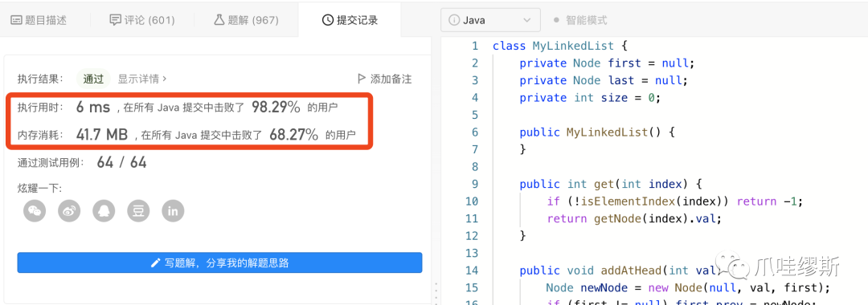
Task: Open the 评论 (601) tab
Action: [142, 20]
